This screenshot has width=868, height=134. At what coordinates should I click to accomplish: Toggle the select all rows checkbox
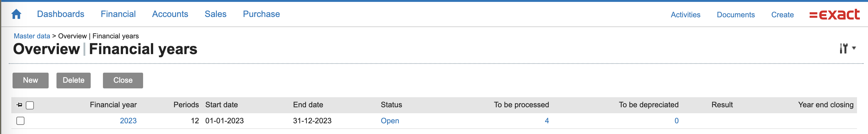(x=30, y=105)
